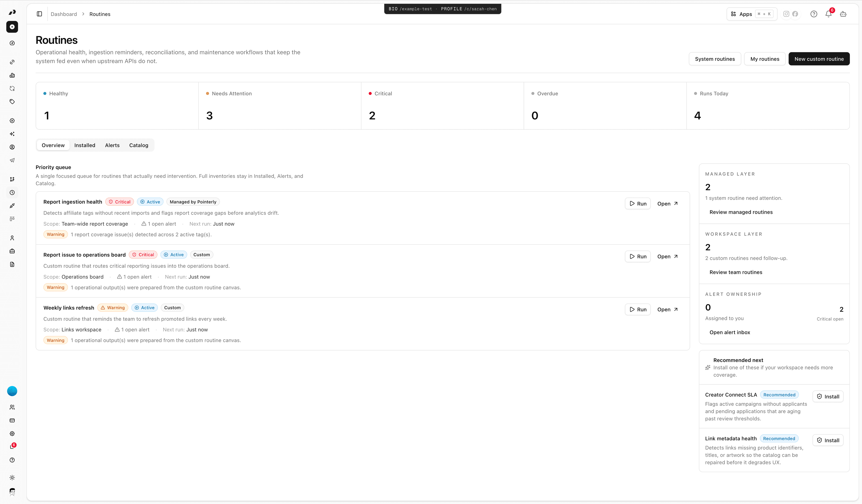The height and width of the screenshot is (504, 862).
Task: Click Open alert inbox link
Action: (730, 332)
